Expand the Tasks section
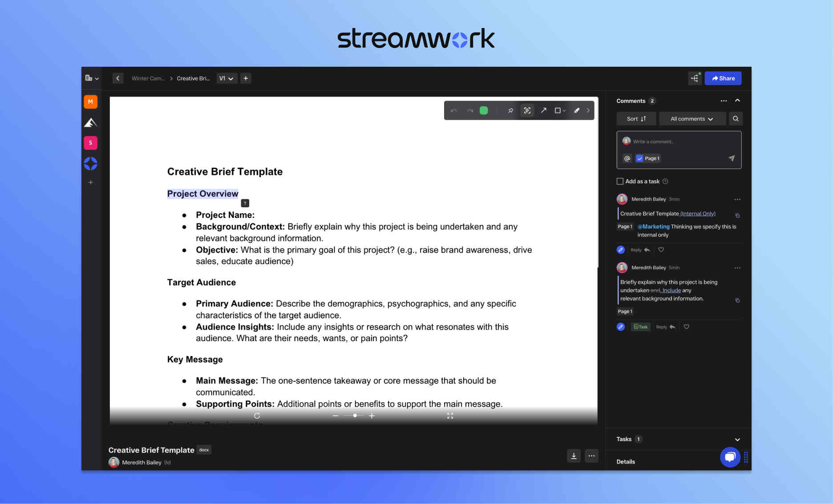The width and height of the screenshot is (833, 504). [x=737, y=439]
